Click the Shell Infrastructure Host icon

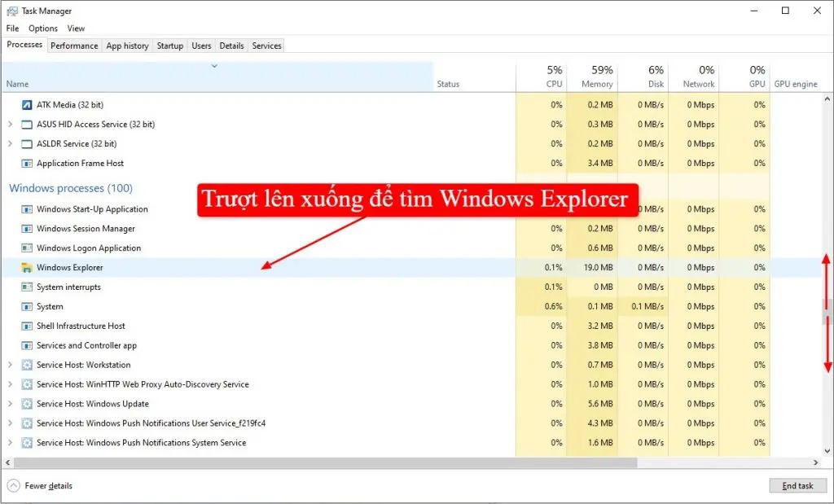tap(26, 327)
